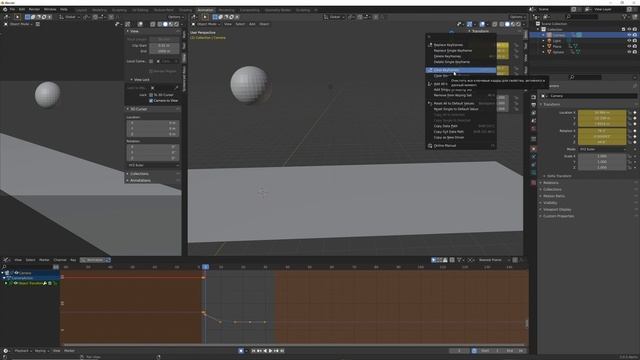Viewport: 640px width, 360px height.
Task: Click the outliner filter funnel icon
Action: click(624, 17)
